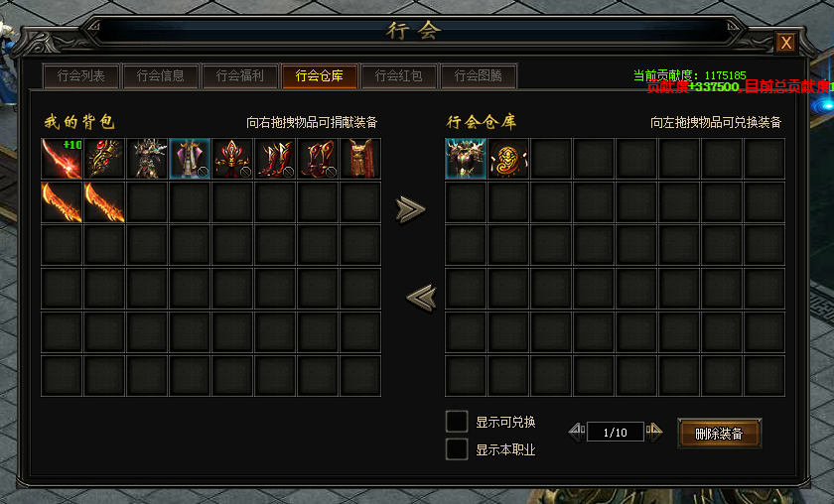Viewport: 834px width, 504px height.
Task: Enable the 显示可兑换 checkbox
Action: click(x=457, y=422)
